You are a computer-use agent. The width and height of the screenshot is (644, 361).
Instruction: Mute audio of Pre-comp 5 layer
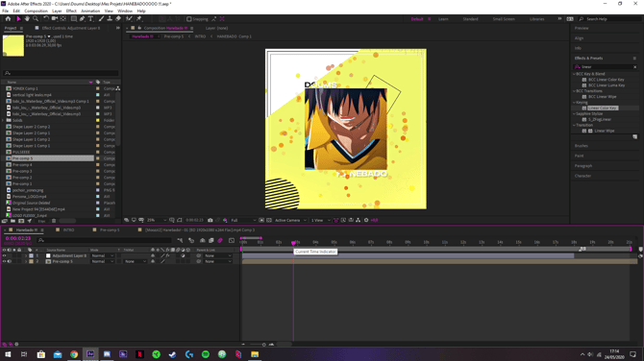pos(10,261)
